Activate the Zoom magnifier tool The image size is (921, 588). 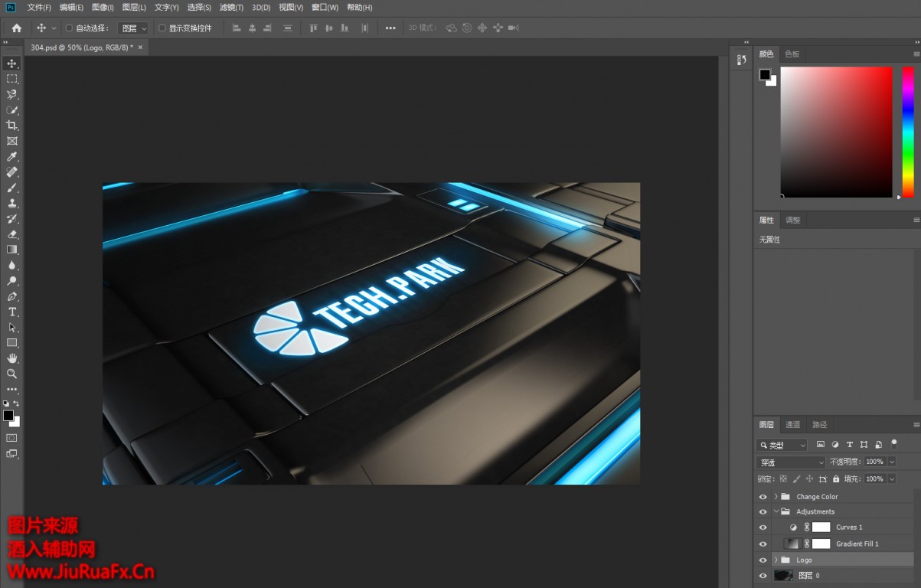coord(11,374)
